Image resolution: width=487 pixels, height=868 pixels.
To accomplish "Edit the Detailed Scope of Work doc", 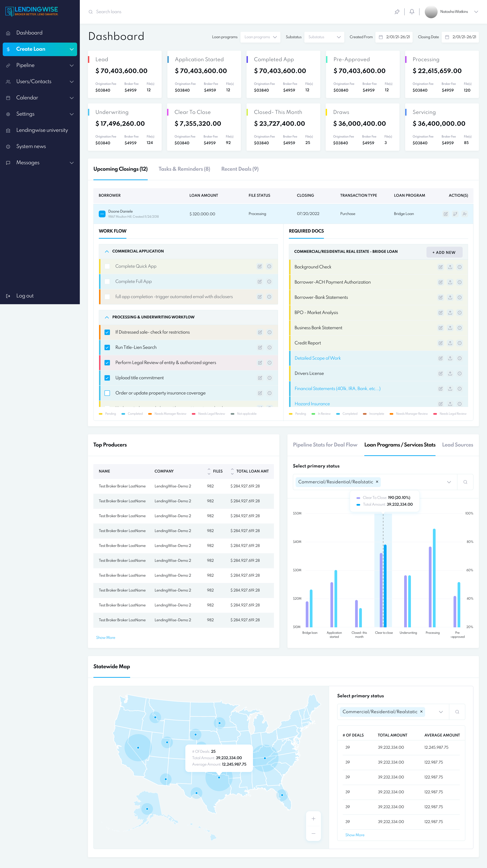I will click(440, 358).
